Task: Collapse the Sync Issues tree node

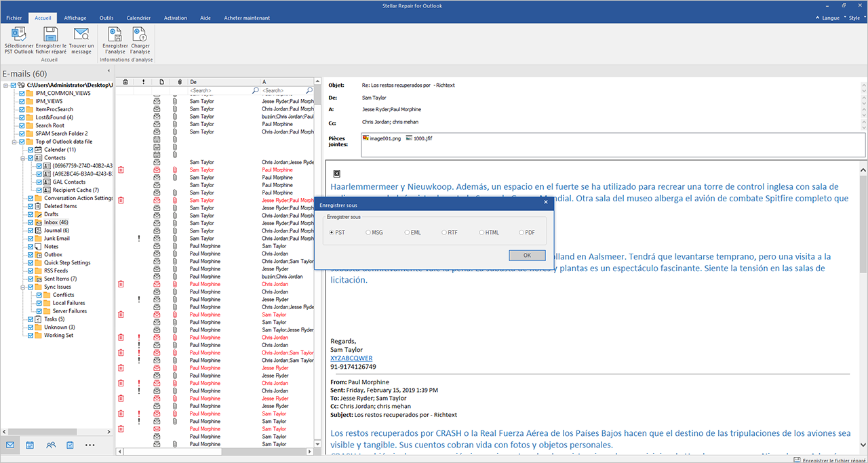Action: pos(22,287)
